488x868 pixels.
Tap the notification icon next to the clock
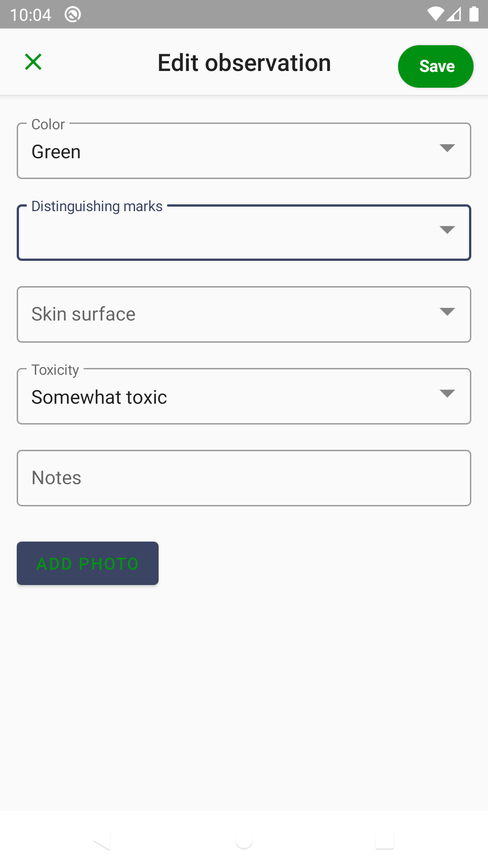[72, 14]
